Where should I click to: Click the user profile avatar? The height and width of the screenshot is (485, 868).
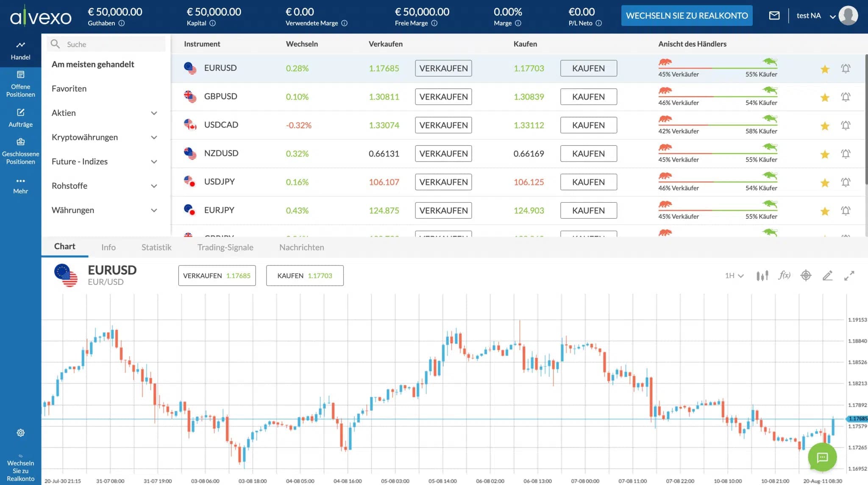848,16
